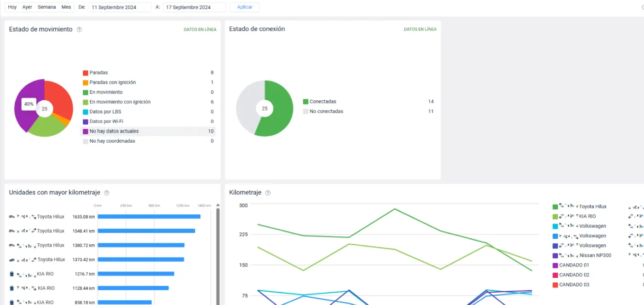Click "DATOS EN LÍNEA" in the Estado de conexión panel
644x305 pixels.
click(x=420, y=29)
